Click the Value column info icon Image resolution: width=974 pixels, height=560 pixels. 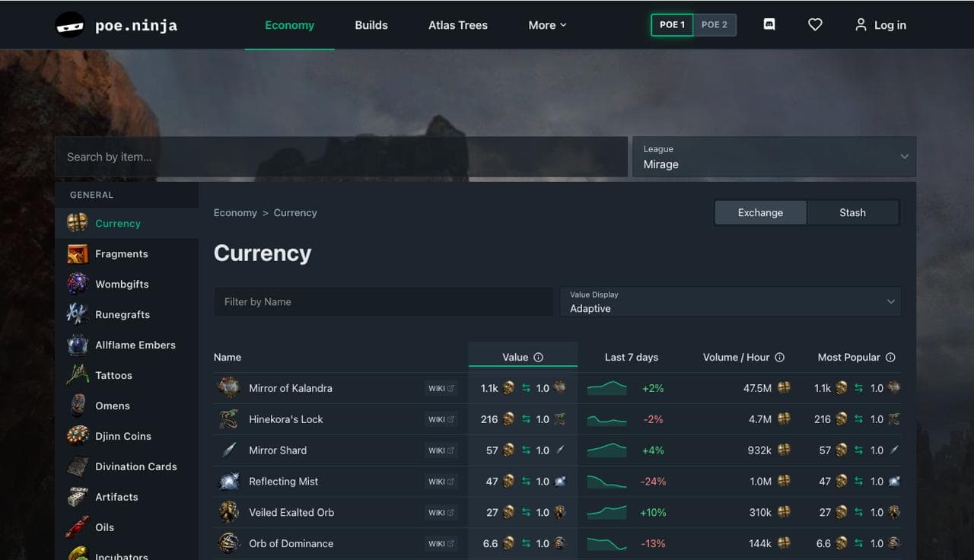click(539, 358)
